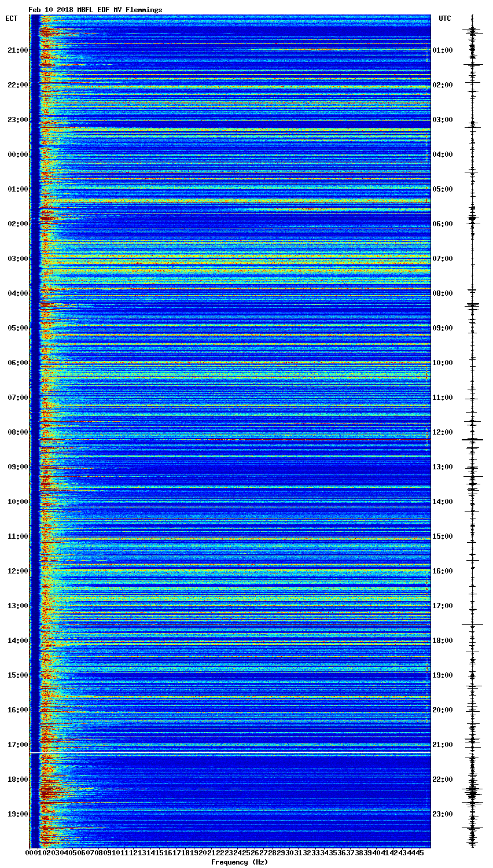Select the 08:00 label on the ECT axis
The height and width of the screenshot is (868, 493).
click(x=18, y=432)
